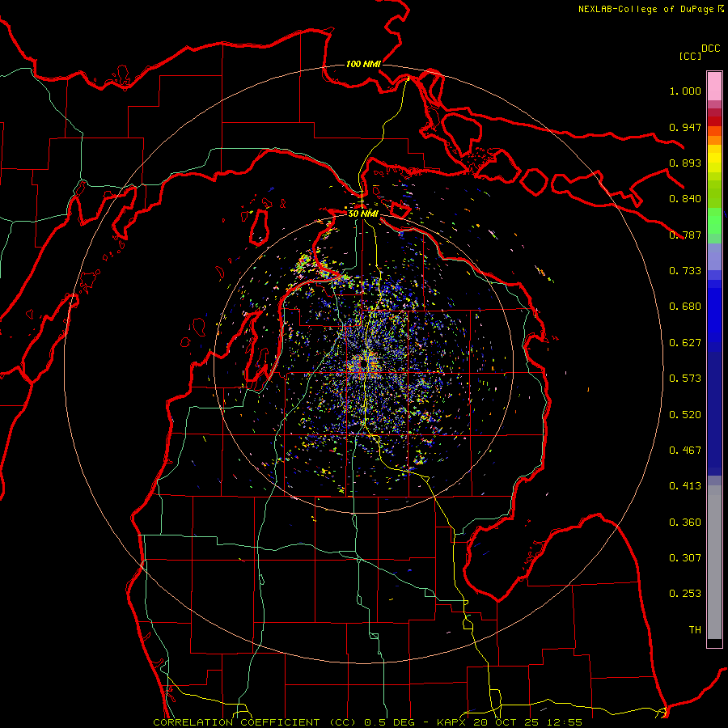
Task: Click the DCC label above the color scale
Action: tap(711, 49)
